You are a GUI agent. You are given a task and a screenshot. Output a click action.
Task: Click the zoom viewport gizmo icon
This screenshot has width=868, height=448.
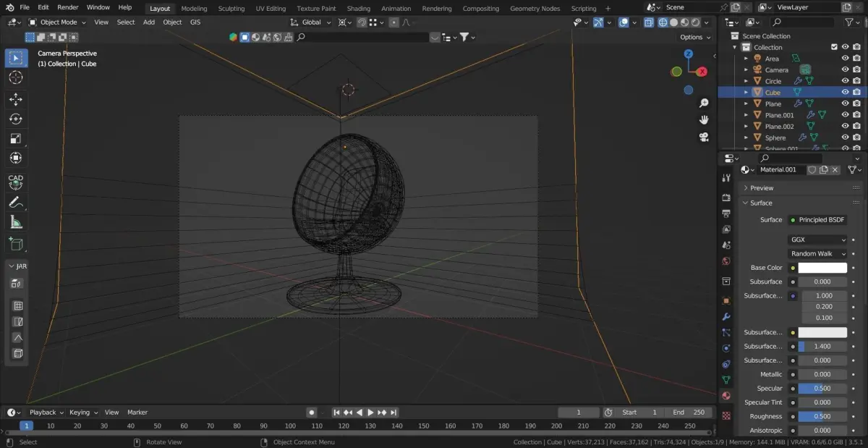[704, 103]
